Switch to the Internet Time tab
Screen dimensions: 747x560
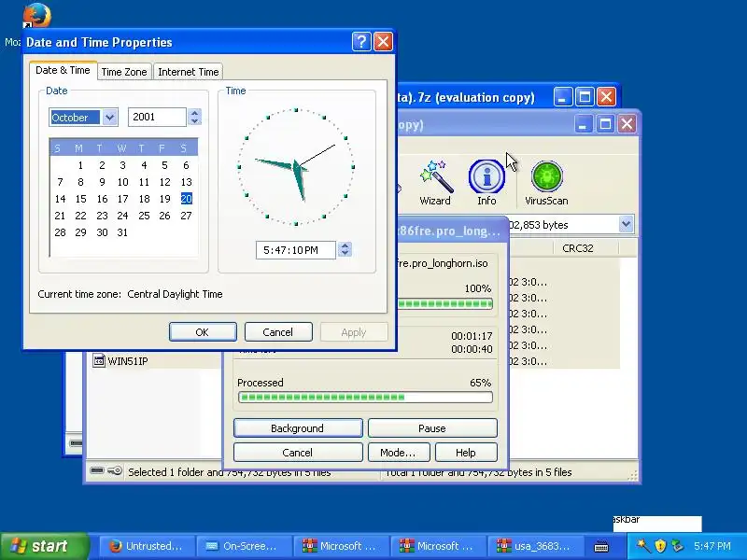[x=189, y=72]
